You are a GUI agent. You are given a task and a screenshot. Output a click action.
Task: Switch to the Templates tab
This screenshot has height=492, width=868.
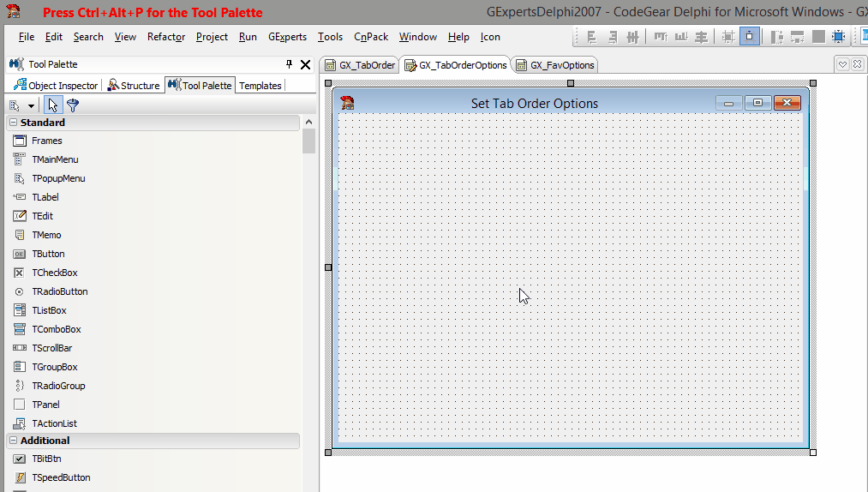260,86
